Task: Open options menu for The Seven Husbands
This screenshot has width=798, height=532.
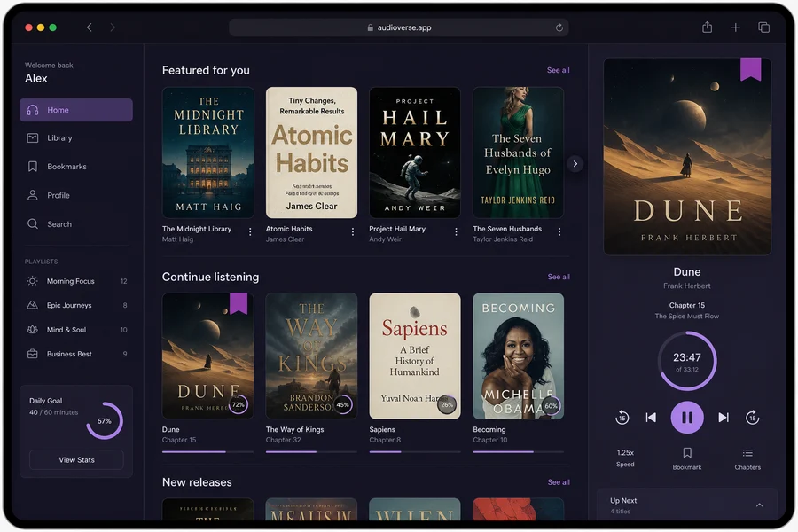Action: tap(559, 231)
